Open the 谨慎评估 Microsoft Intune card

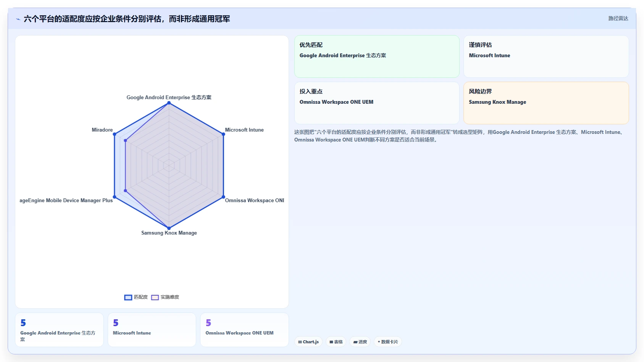546,56
